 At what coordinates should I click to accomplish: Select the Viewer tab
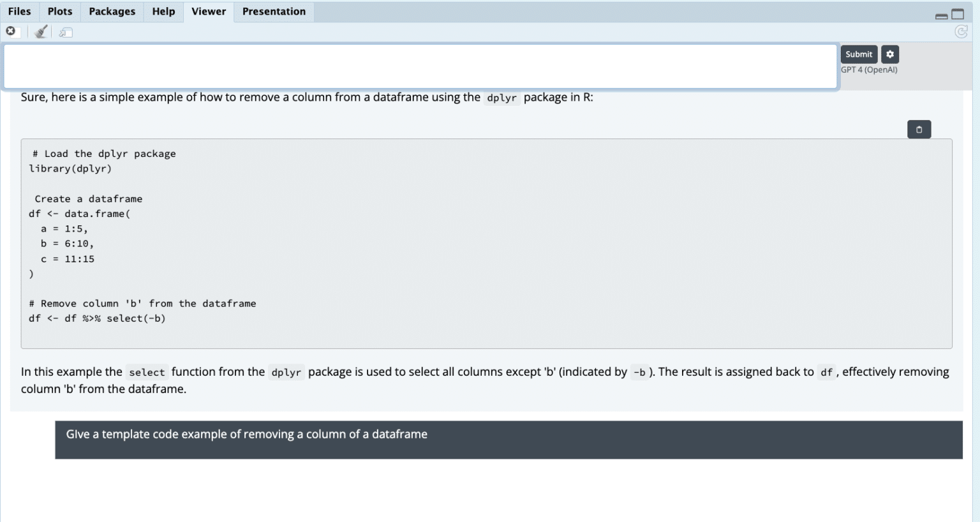(208, 11)
